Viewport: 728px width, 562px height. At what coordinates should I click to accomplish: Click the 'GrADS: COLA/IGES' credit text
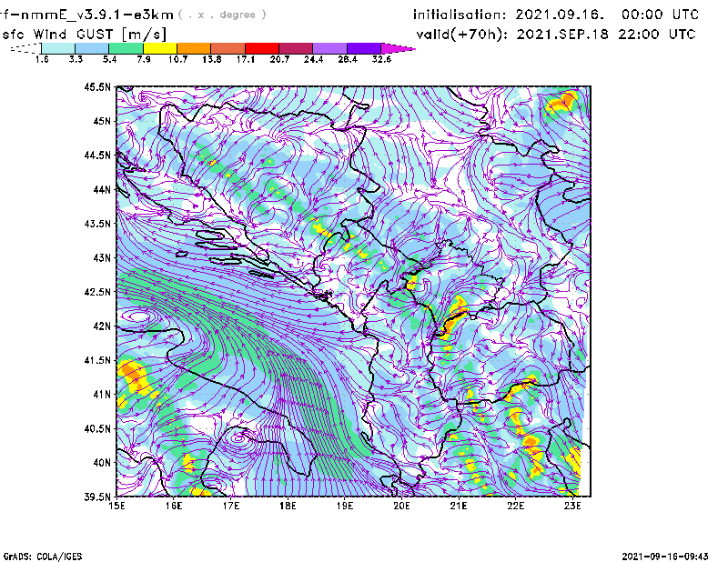pos(42,557)
